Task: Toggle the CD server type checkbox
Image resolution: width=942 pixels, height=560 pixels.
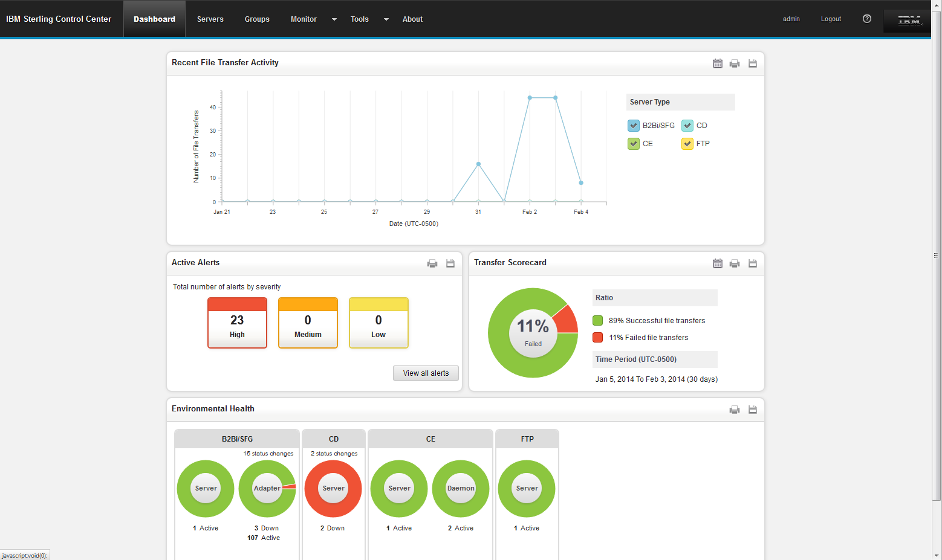Action: (x=687, y=126)
